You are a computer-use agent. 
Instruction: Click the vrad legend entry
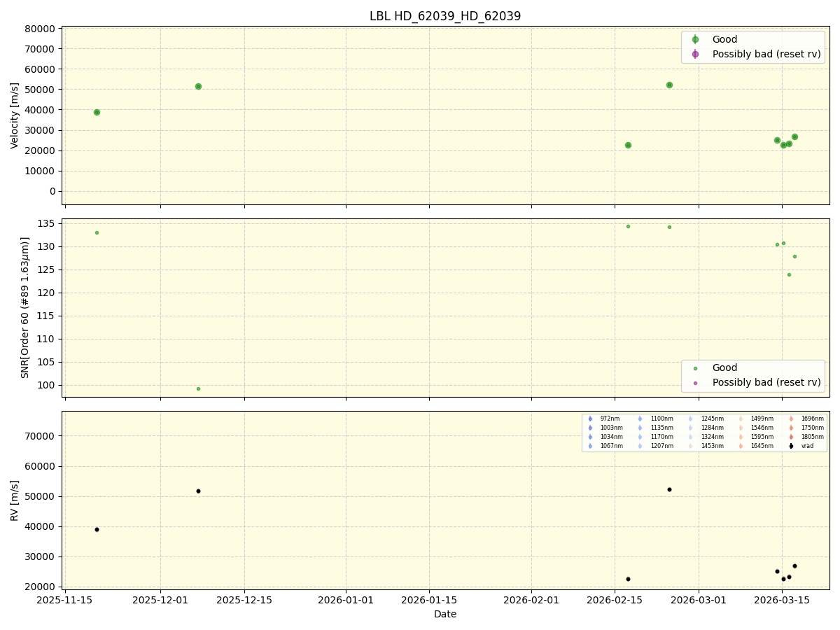pyautogui.click(x=801, y=446)
